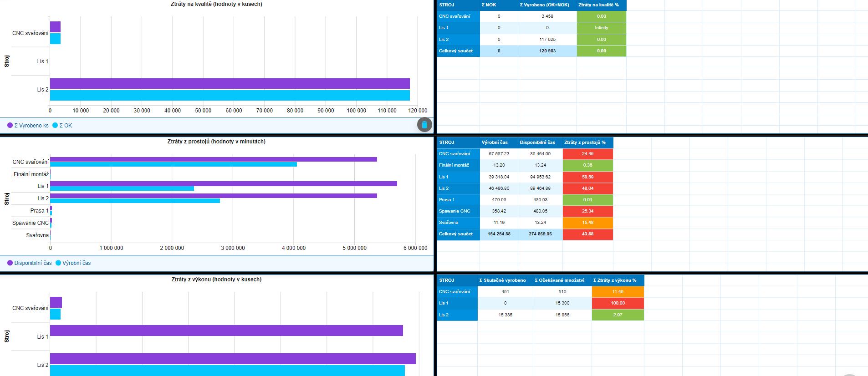
Task: Select red total cell 43.88
Action: click(x=588, y=234)
